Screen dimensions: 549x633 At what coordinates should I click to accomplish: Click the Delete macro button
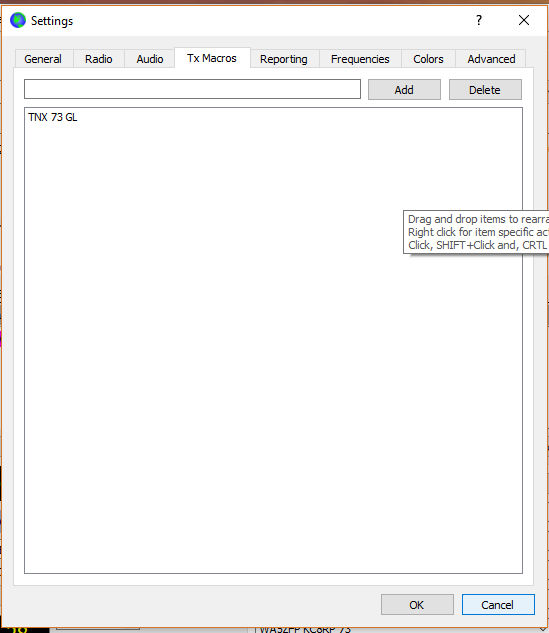(x=485, y=90)
